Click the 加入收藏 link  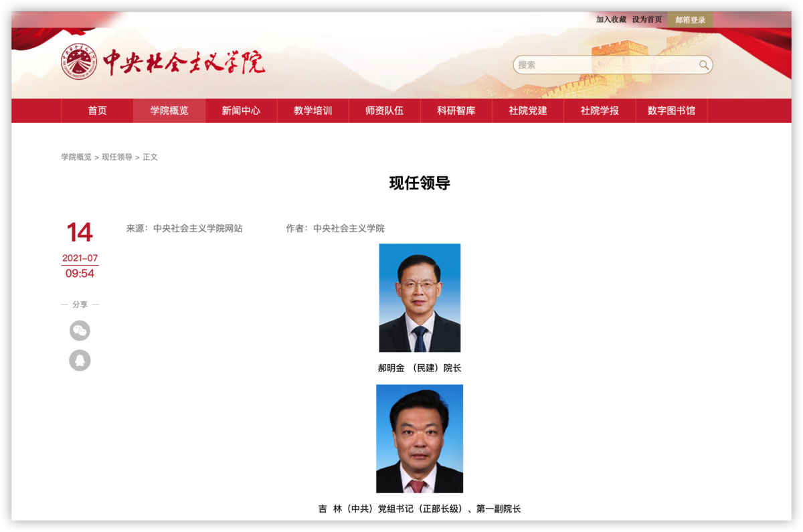(x=611, y=20)
